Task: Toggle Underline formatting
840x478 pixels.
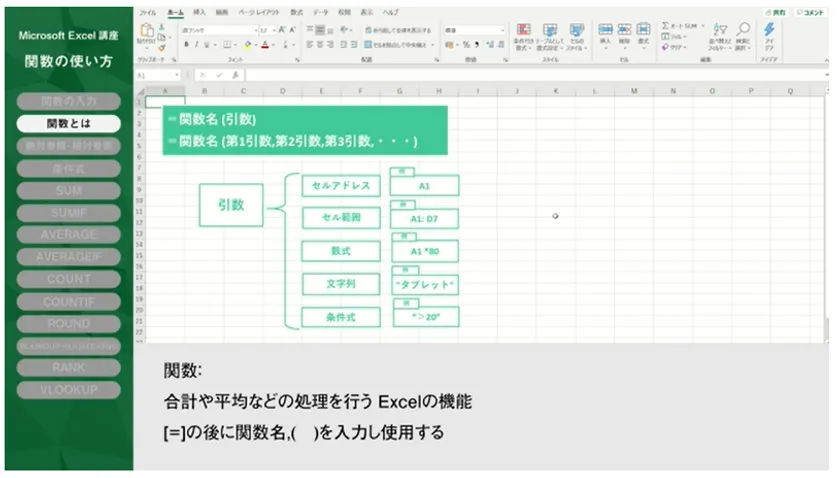Action: [x=206, y=45]
